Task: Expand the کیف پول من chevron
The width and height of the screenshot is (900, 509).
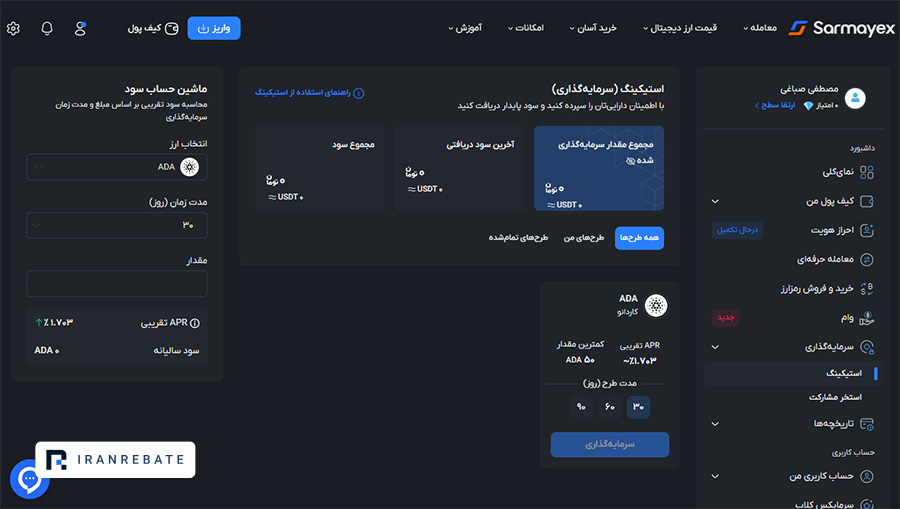Action: 715,201
